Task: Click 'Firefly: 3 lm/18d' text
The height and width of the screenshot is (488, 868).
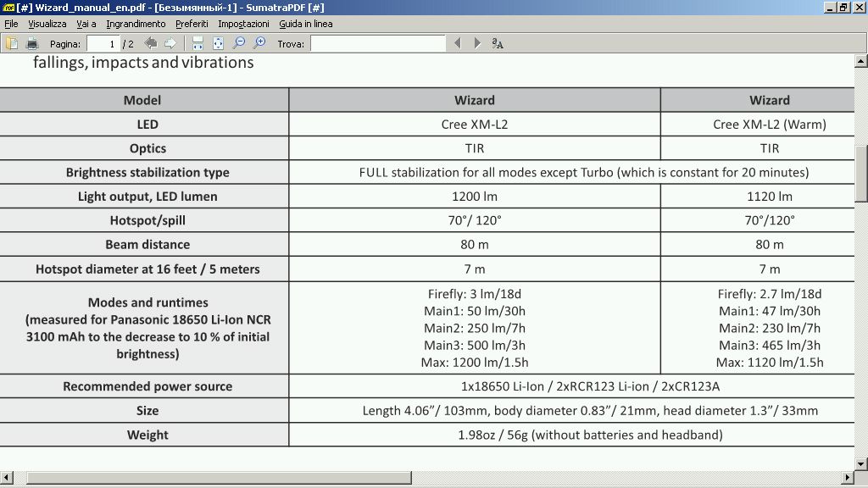Action: [475, 294]
